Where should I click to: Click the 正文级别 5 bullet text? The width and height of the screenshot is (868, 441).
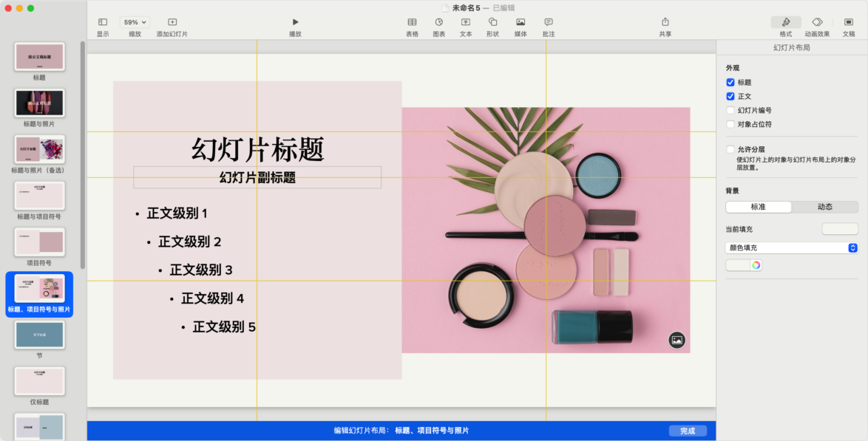tap(224, 327)
